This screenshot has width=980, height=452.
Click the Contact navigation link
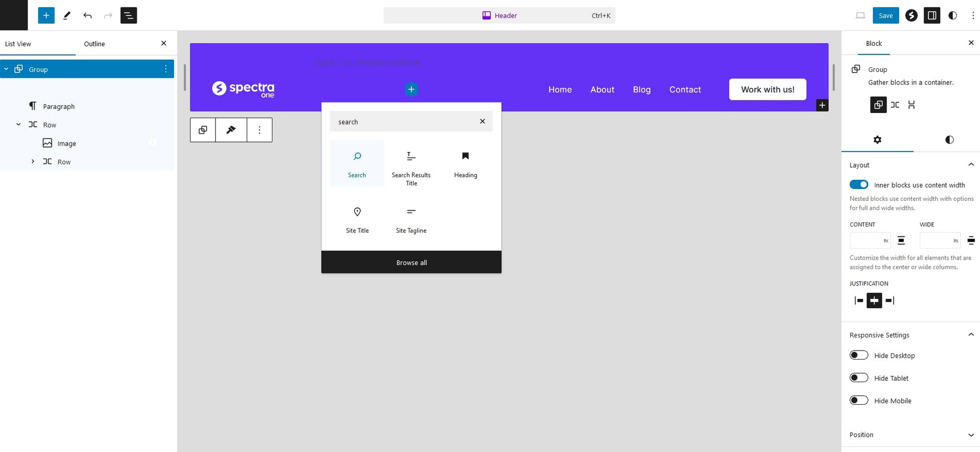coord(685,89)
